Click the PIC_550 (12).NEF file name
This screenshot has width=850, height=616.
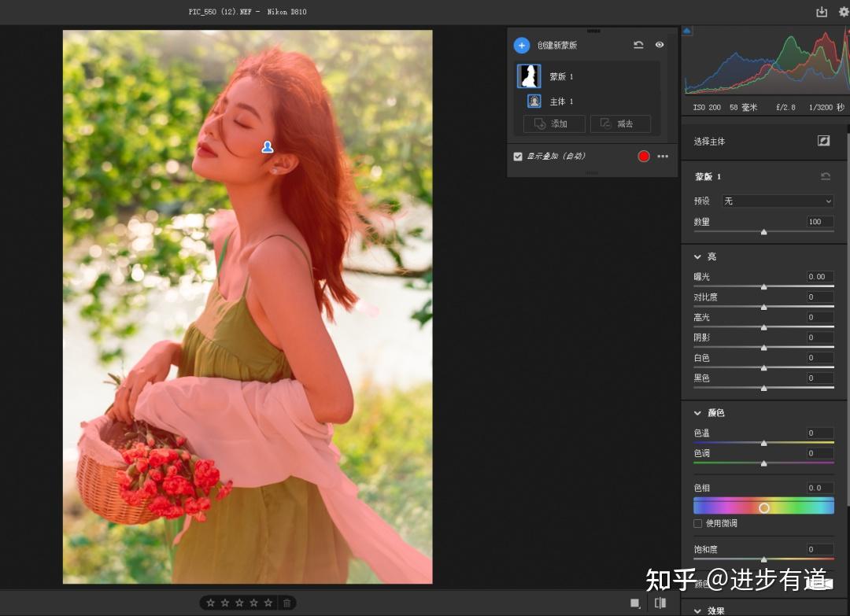coord(220,12)
